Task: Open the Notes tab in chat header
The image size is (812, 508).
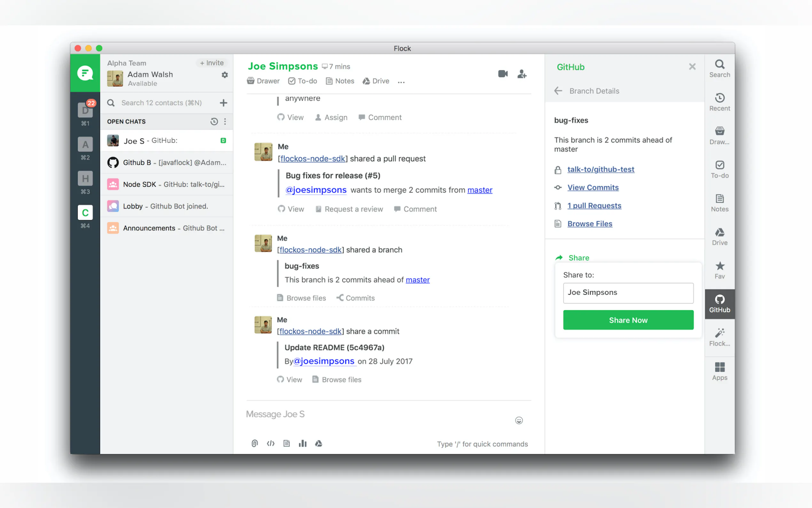Action: tap(340, 81)
